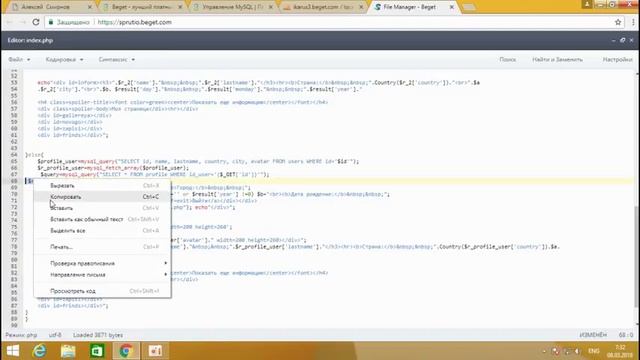Switch to the ikarus3.beget.com tab
The width and height of the screenshot is (640, 360).
pyautogui.click(x=322, y=7)
